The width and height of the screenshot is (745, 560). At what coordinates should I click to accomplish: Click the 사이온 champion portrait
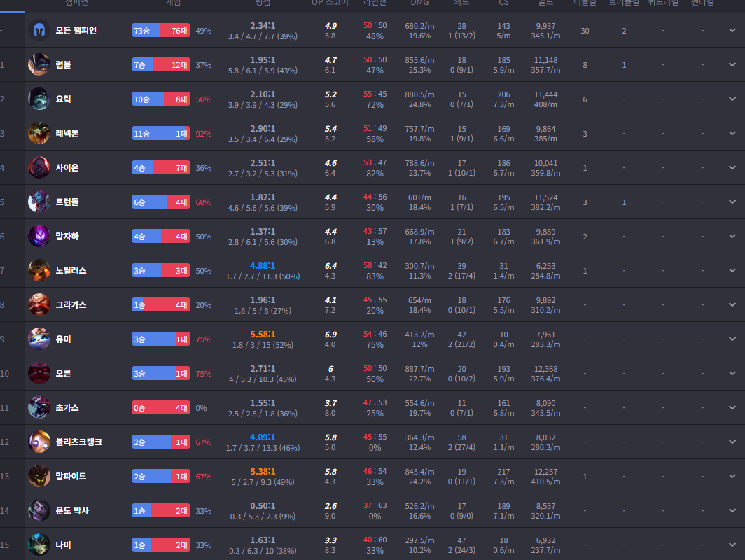point(39,168)
